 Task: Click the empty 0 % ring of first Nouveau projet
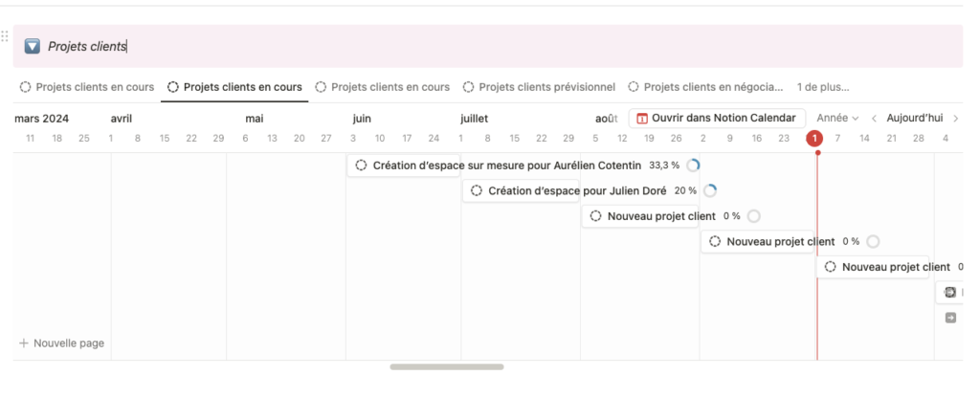coord(754,216)
